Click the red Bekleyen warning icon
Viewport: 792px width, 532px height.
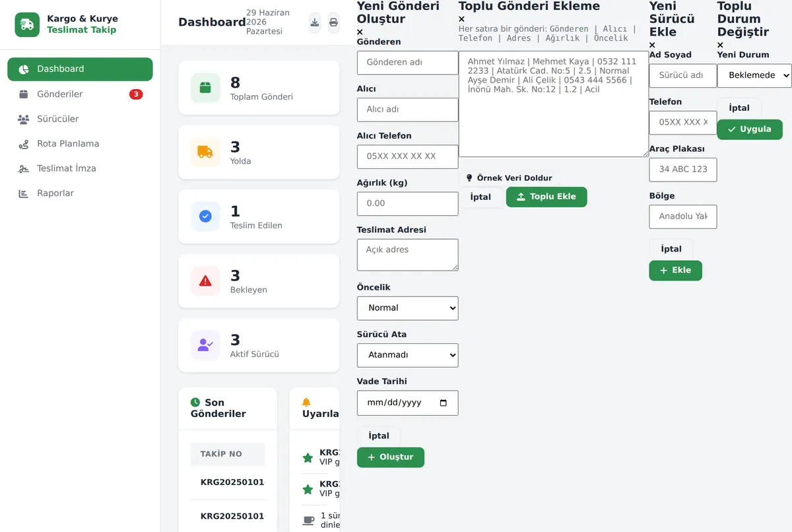click(205, 281)
